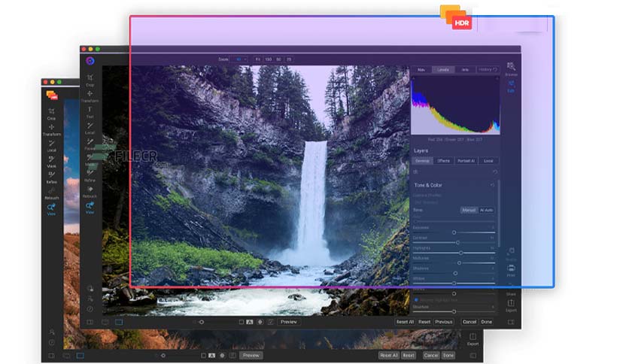Click the Previous button in front window
The height and width of the screenshot is (364, 629).
(x=444, y=322)
